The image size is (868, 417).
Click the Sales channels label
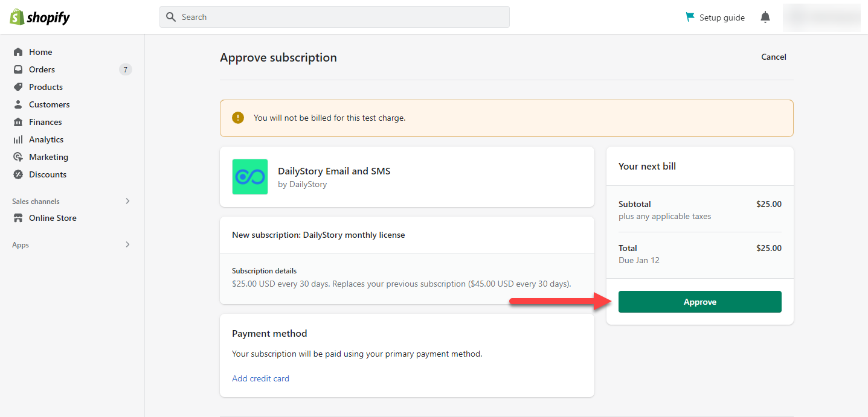[36, 202]
